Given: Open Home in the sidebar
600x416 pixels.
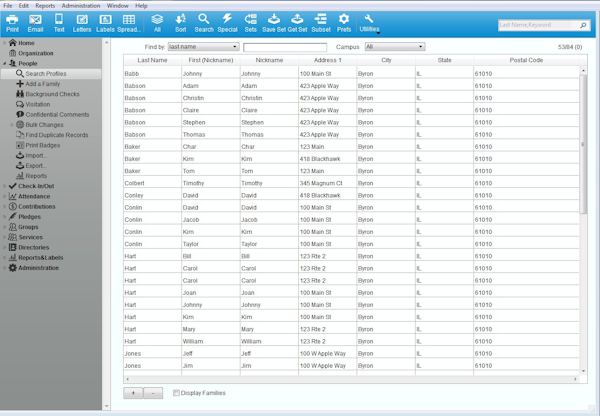Looking at the screenshot, I should [26, 43].
